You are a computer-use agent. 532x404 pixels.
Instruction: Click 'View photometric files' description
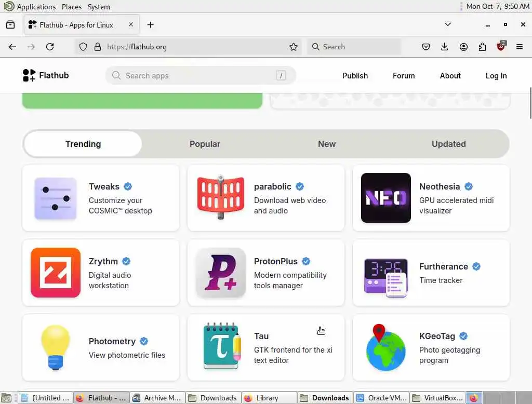(127, 355)
